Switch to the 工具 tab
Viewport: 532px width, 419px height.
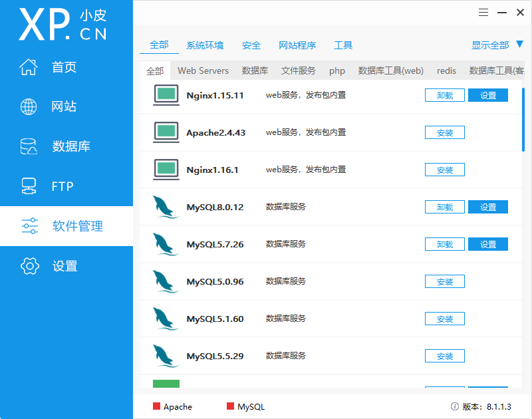point(343,45)
